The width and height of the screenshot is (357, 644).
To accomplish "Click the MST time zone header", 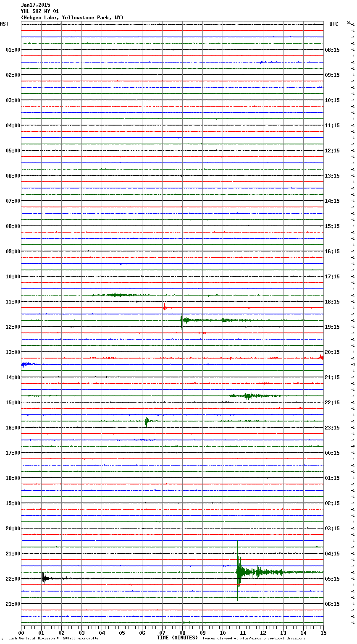I will click(4, 24).
